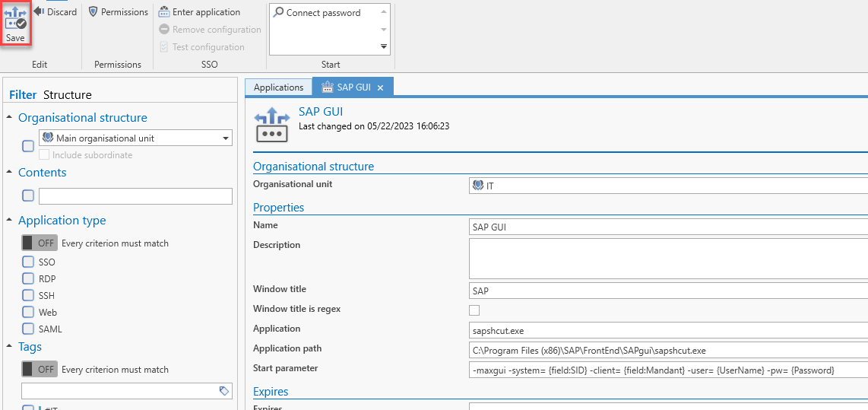
Task: Click the Contents filter text field
Action: click(135, 196)
